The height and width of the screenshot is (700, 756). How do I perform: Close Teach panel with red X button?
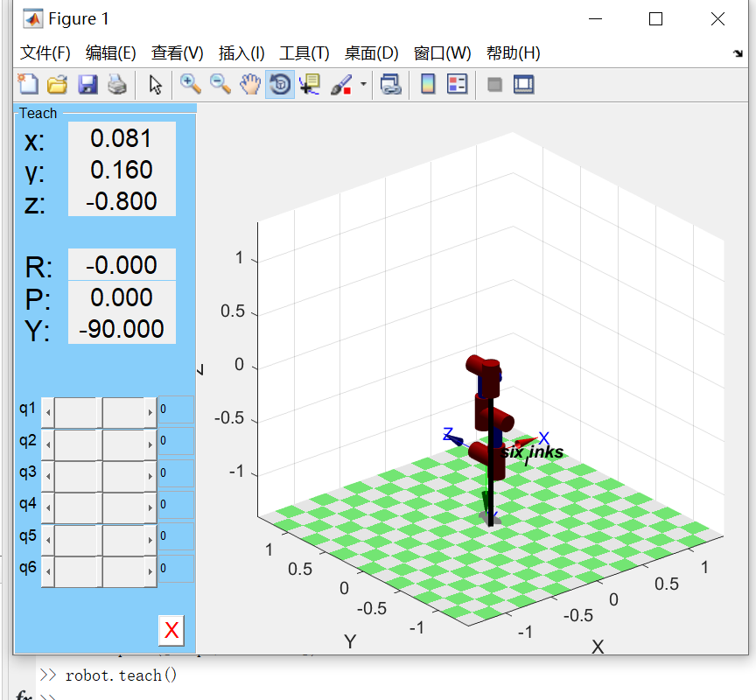[x=171, y=630]
